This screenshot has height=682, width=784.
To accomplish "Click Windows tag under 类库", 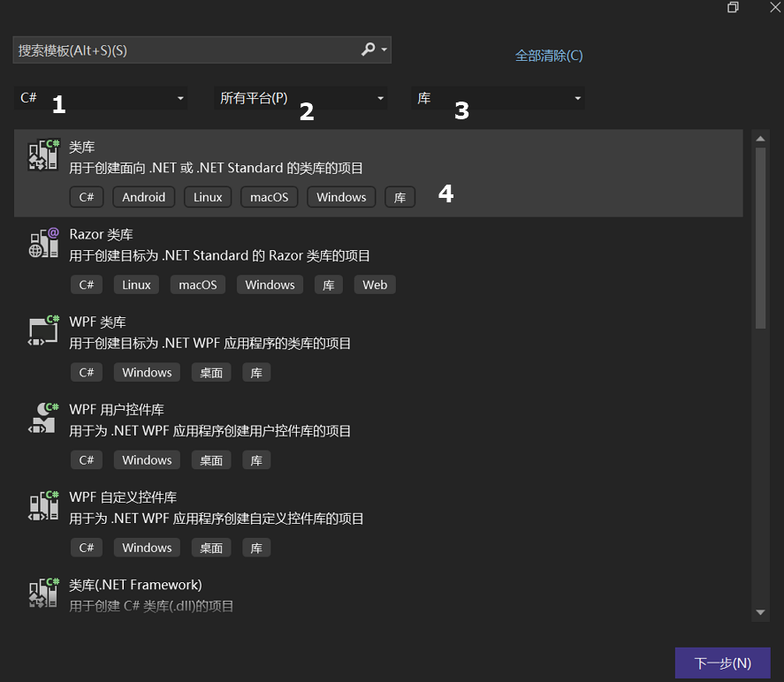I will 341,197.
